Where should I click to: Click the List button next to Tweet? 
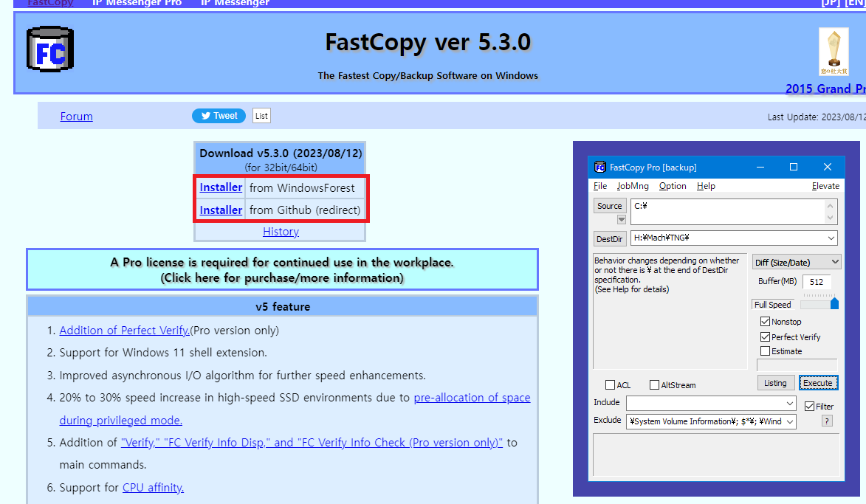pos(262,116)
